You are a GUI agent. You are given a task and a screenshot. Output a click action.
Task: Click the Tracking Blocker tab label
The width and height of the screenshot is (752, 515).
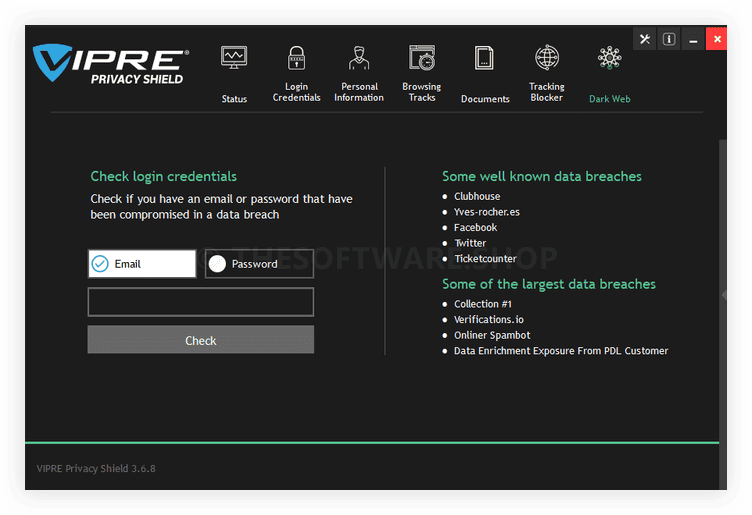tap(547, 92)
